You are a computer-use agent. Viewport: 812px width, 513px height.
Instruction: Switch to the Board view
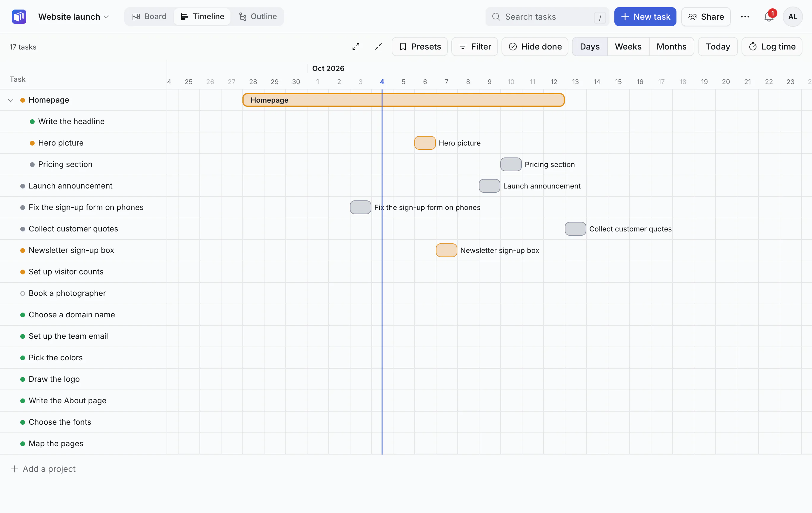(149, 16)
